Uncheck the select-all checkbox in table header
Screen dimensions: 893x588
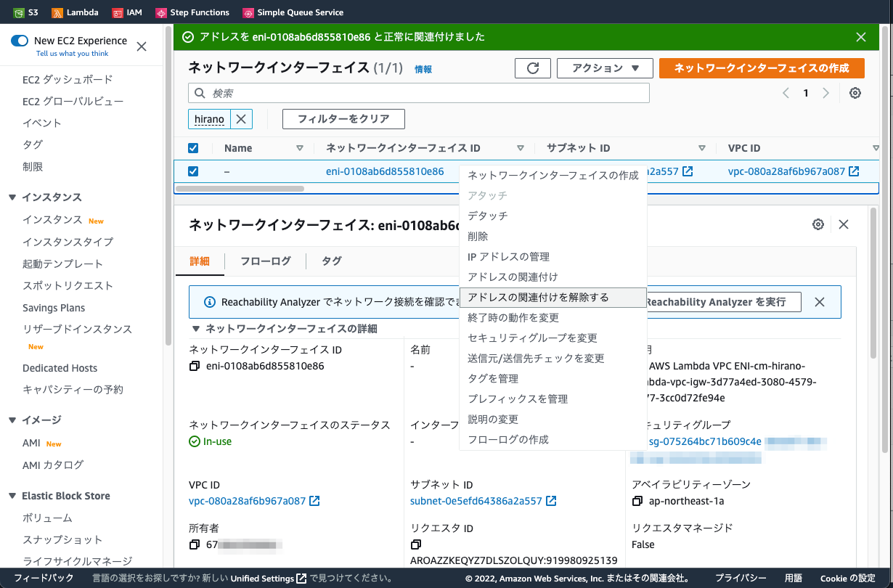[x=192, y=147]
